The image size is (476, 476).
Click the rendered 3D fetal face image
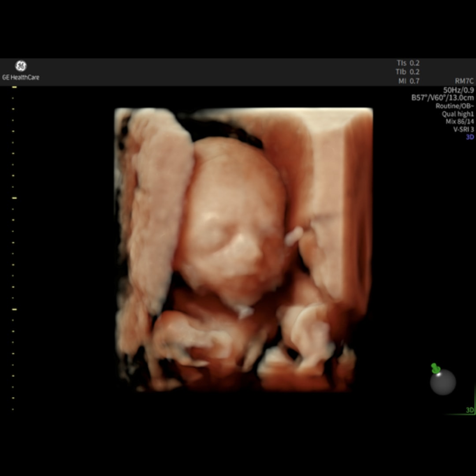tap(243, 249)
